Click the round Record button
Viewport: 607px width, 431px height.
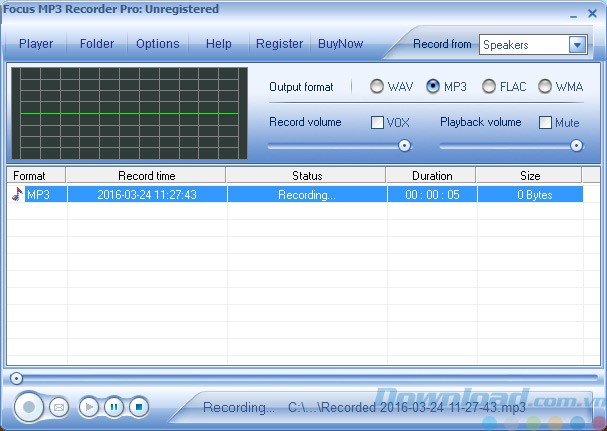coord(29,407)
